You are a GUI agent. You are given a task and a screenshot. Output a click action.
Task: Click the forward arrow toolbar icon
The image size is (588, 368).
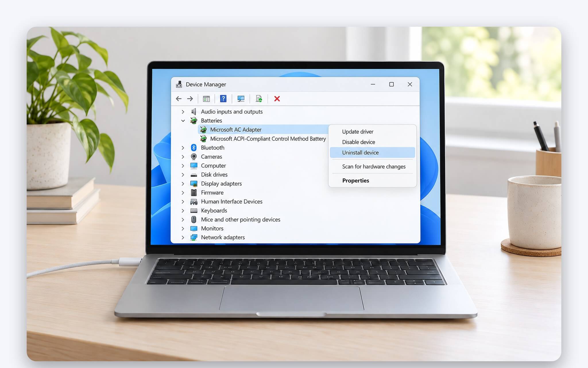[190, 99]
